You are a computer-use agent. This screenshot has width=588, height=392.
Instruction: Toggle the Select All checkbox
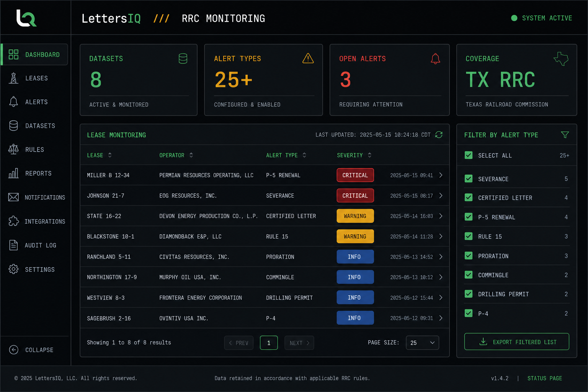click(x=468, y=155)
